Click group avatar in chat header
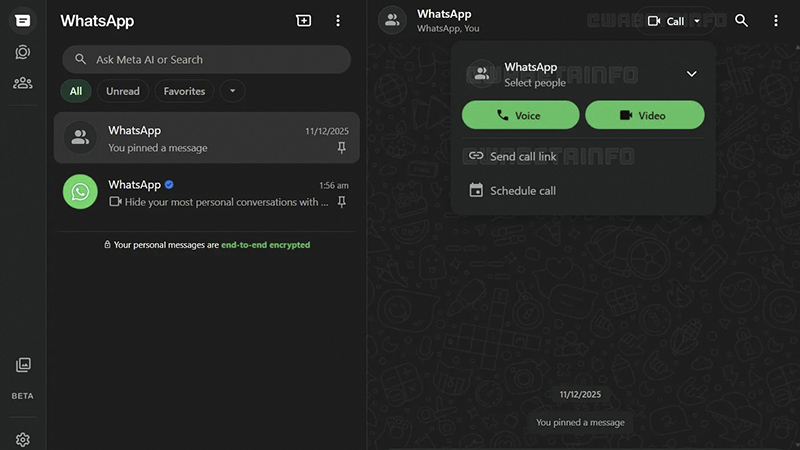Image resolution: width=800 pixels, height=450 pixels. tap(392, 20)
